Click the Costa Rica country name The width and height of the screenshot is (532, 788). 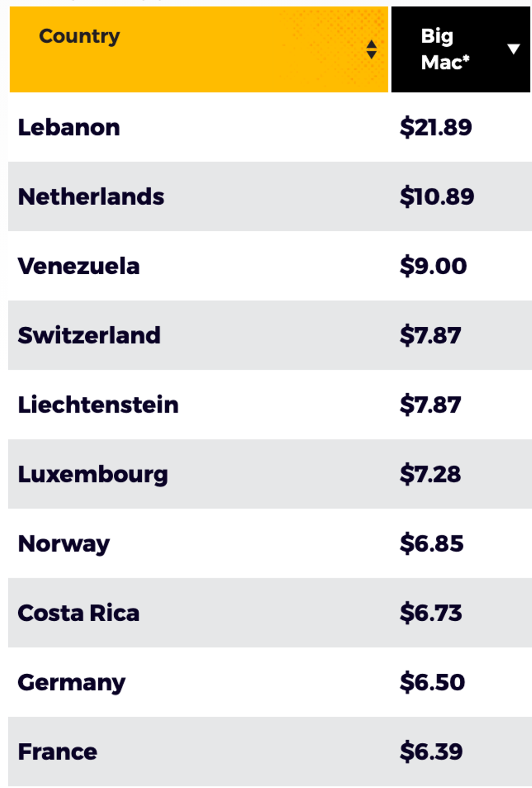78,613
